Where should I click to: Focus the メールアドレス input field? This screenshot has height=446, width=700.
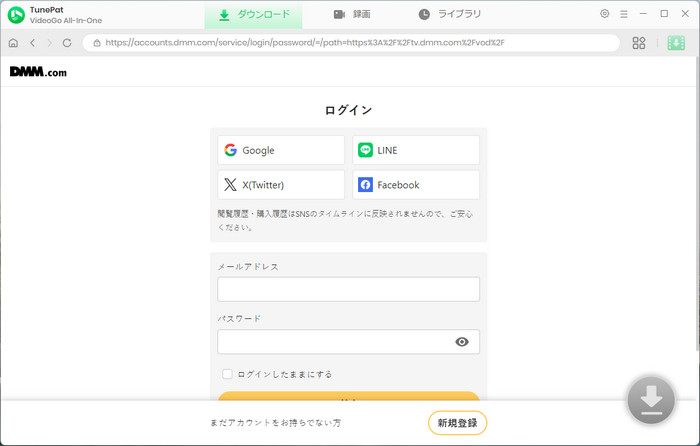(x=348, y=289)
